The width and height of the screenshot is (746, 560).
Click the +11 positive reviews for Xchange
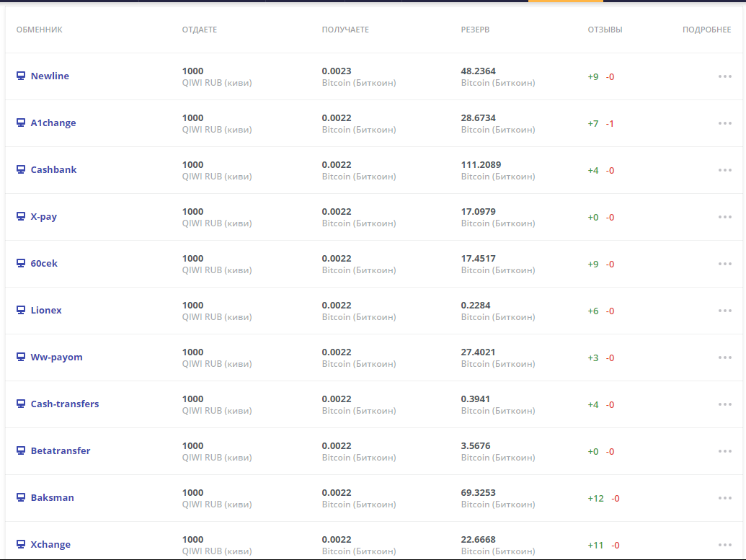[595, 546]
